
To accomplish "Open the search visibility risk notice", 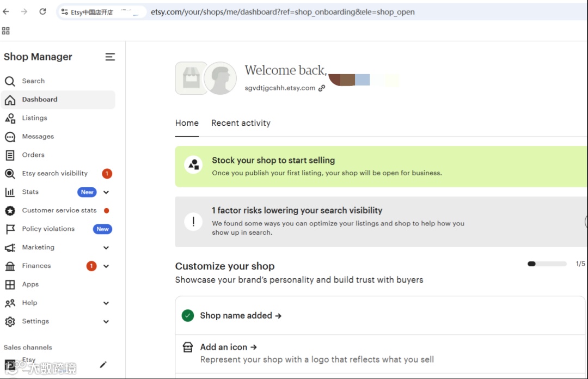I will (x=381, y=222).
